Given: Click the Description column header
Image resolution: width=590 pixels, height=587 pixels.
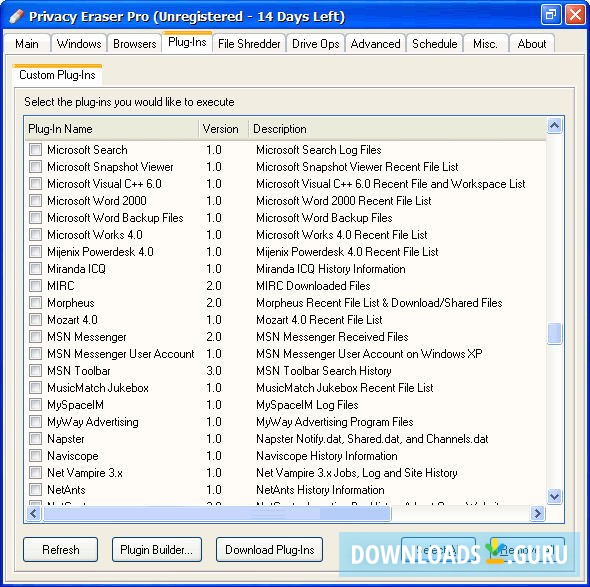Looking at the screenshot, I should pos(397,129).
